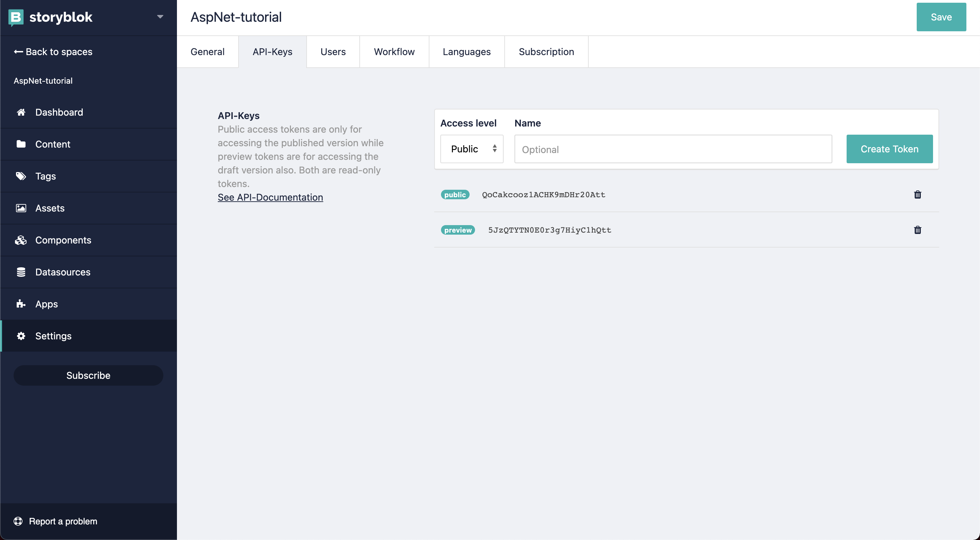The image size is (980, 540).
Task: Delete the preview token 5JzQTYTN0E0r3g7HiyC1hQtt
Action: tap(918, 230)
